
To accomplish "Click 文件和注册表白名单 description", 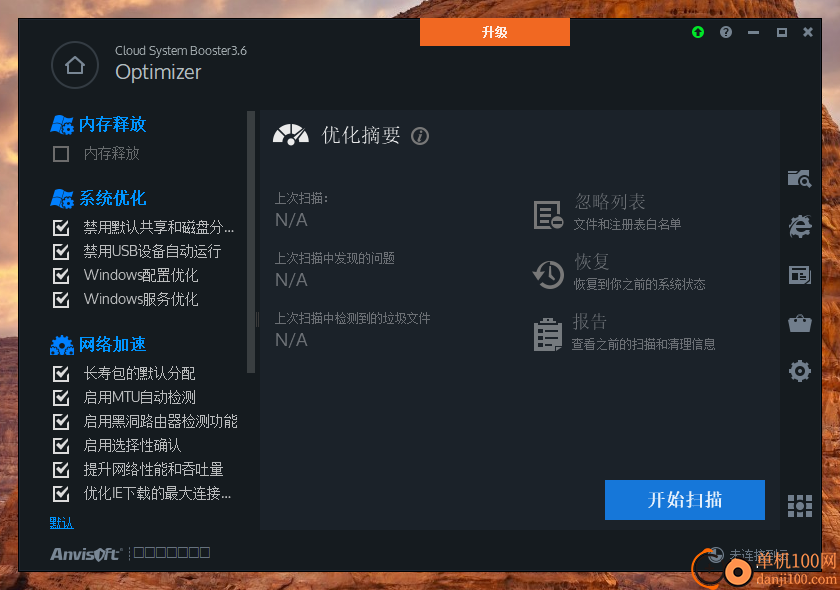I will (627, 224).
